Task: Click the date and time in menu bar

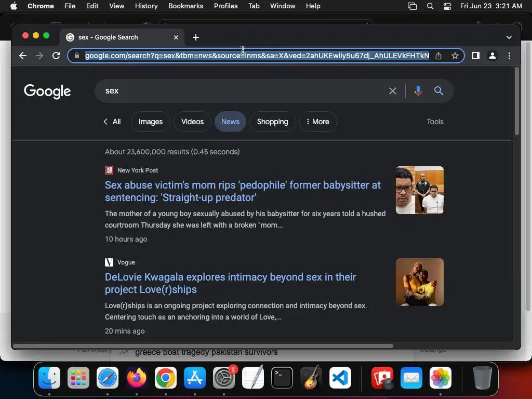Action: click(x=491, y=6)
